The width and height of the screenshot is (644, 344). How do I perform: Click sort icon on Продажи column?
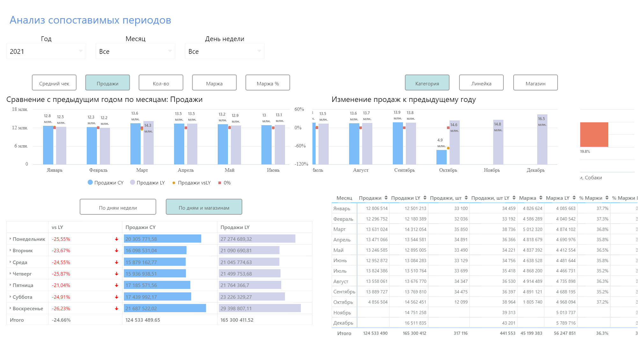386,198
